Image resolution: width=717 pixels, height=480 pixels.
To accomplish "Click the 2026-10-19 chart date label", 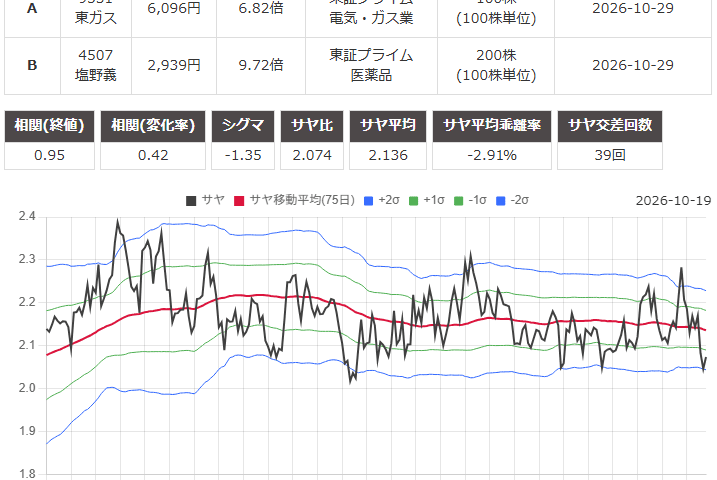I will [674, 201].
